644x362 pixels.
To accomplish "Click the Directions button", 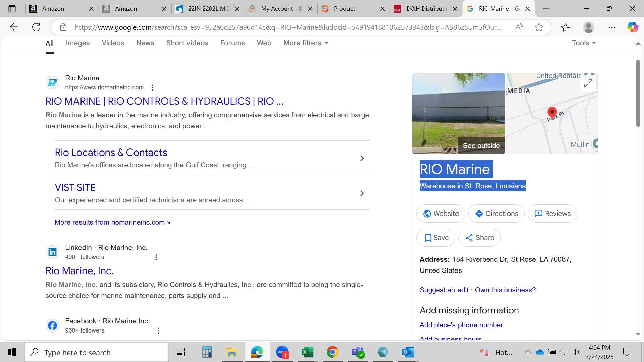I will (496, 214).
